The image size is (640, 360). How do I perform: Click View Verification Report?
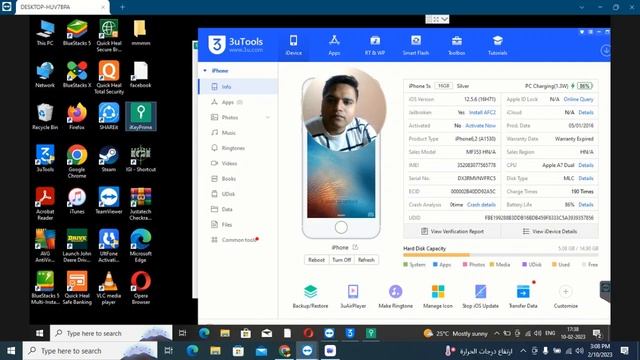tap(452, 231)
